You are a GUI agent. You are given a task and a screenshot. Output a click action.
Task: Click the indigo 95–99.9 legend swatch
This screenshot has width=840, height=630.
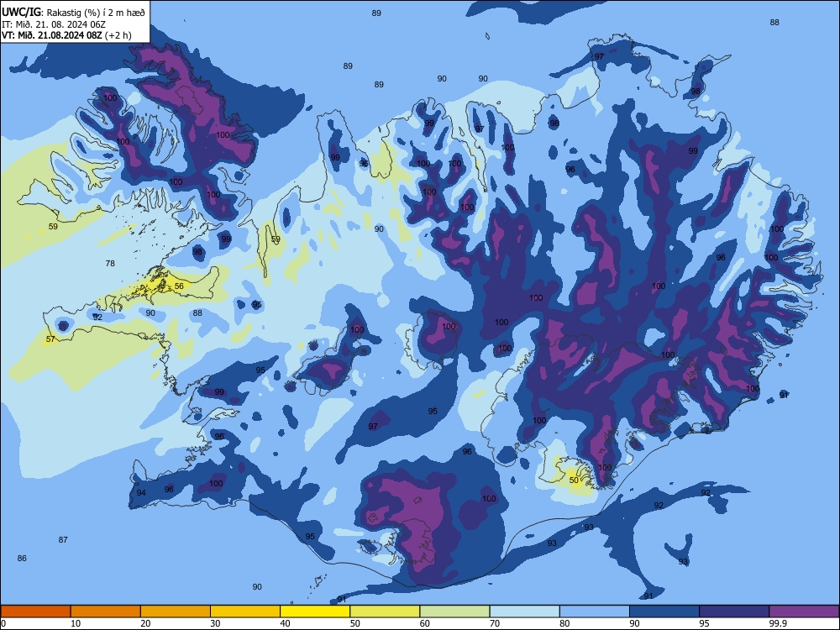tap(734, 612)
